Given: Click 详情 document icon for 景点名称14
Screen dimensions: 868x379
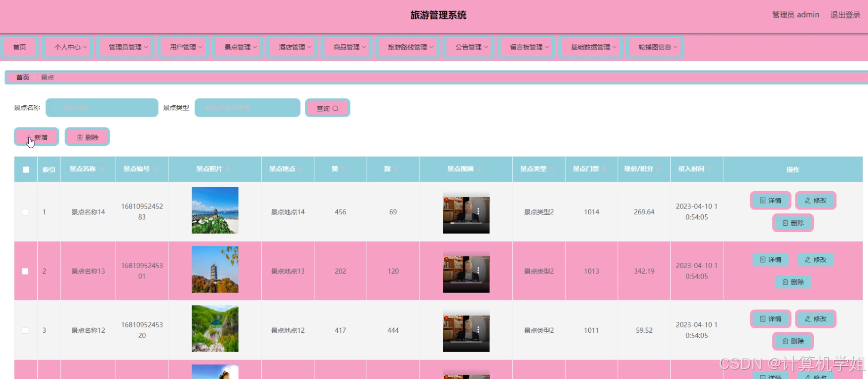Looking at the screenshot, I should click(762, 201).
